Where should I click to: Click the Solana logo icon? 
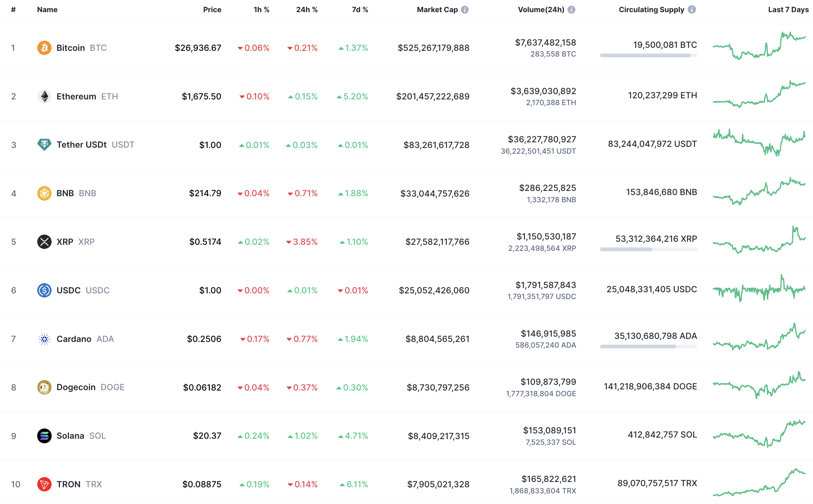[44, 436]
